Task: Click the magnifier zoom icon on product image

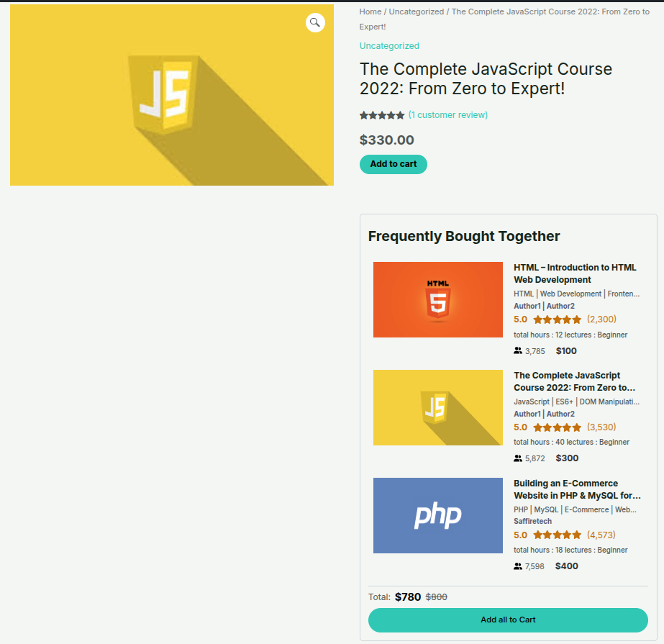Action: click(315, 23)
